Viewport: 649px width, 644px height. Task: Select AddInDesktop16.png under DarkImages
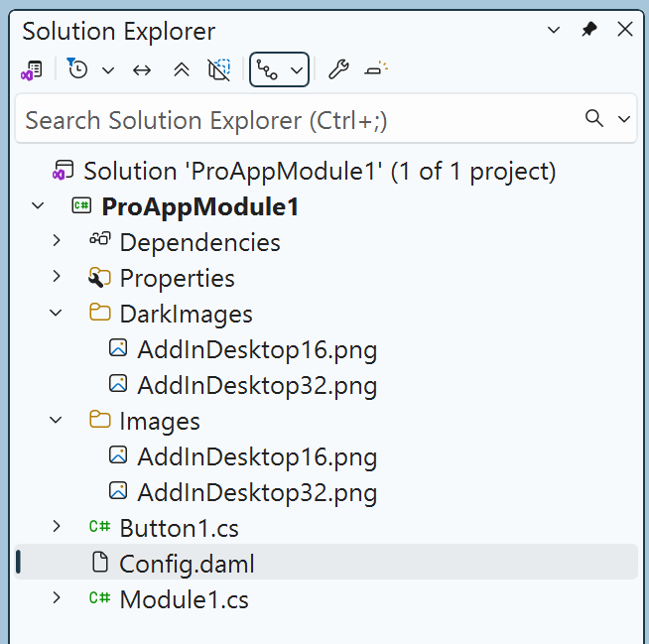click(257, 350)
